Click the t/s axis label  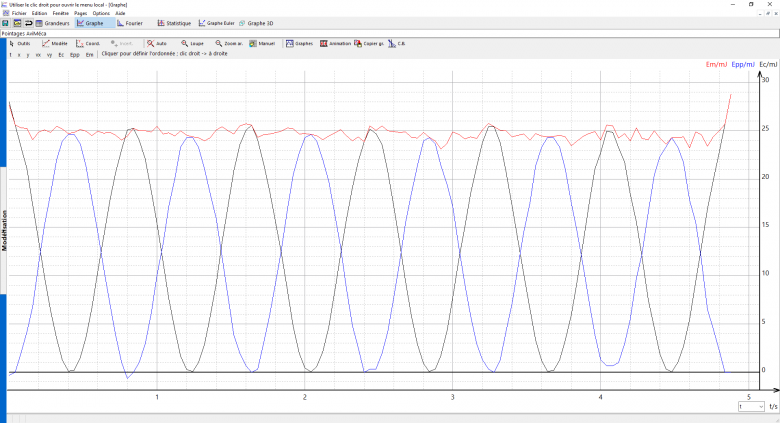[773, 407]
